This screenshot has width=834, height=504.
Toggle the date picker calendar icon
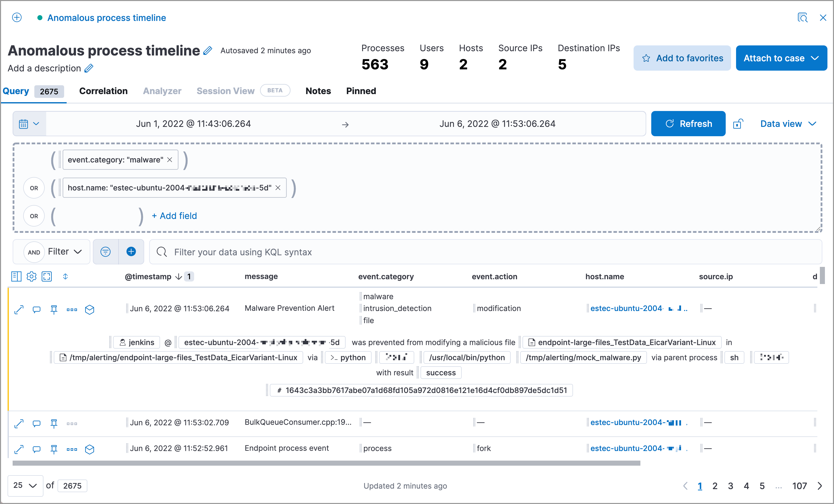[28, 124]
